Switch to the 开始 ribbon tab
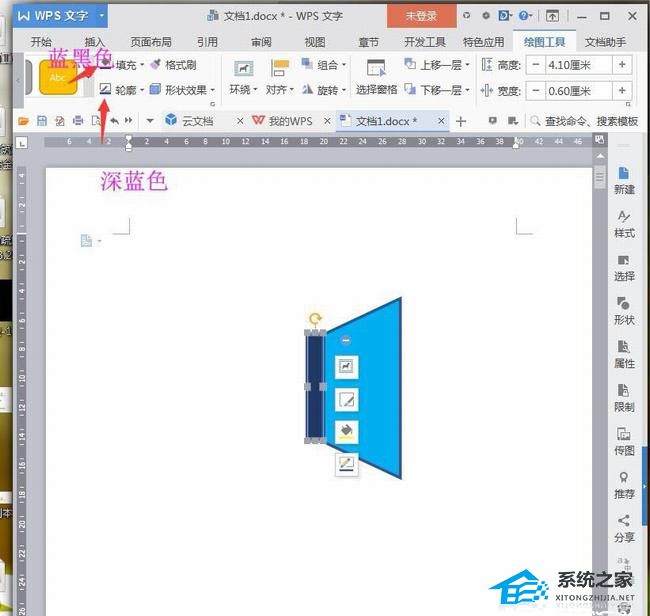650x616 pixels. click(x=41, y=42)
